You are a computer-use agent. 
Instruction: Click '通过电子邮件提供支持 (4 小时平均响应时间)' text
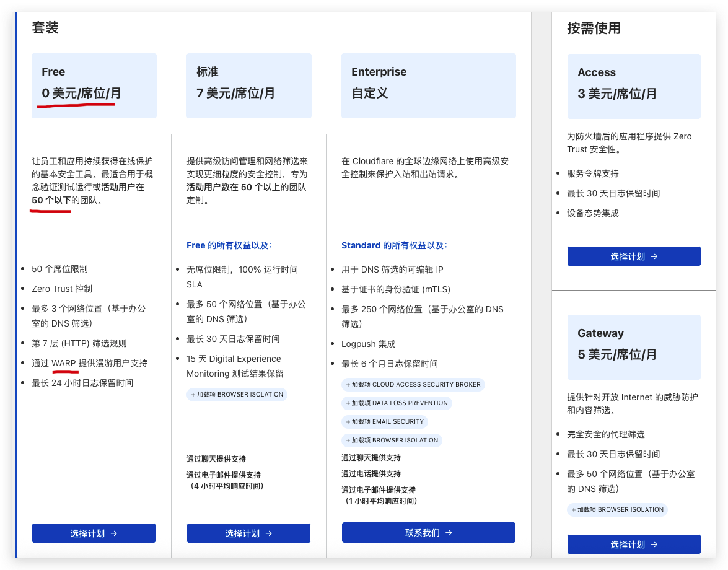[x=225, y=480]
